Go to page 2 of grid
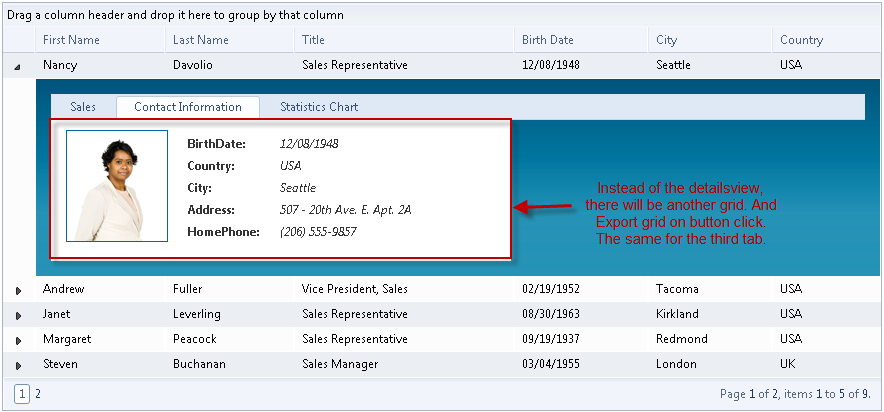Screen dimensions: 884x412 pyautogui.click(x=38, y=394)
